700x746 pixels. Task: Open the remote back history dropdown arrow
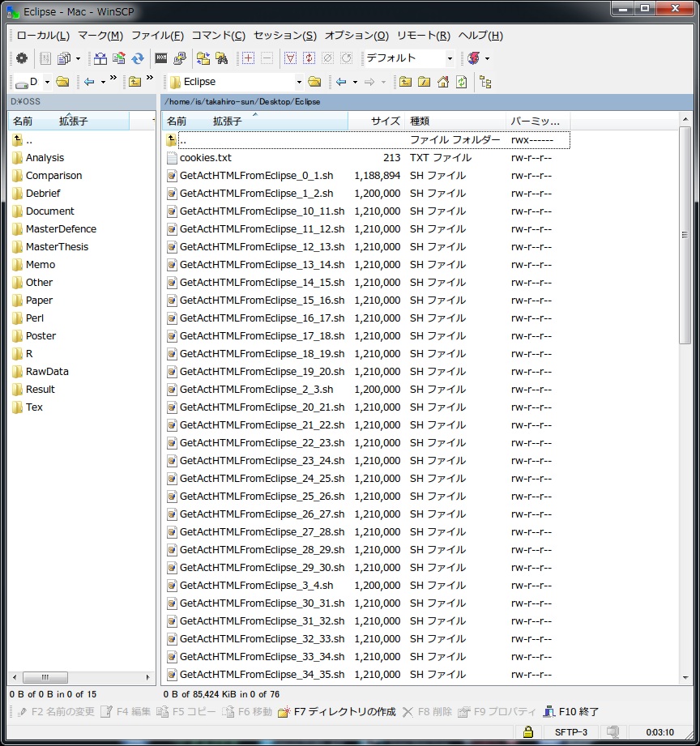(355, 83)
